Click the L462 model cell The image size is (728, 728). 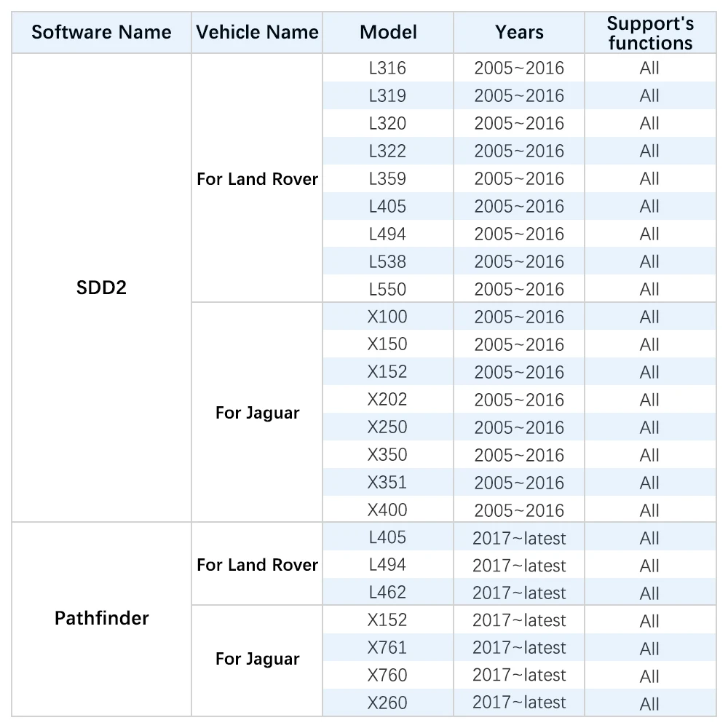pyautogui.click(x=388, y=593)
